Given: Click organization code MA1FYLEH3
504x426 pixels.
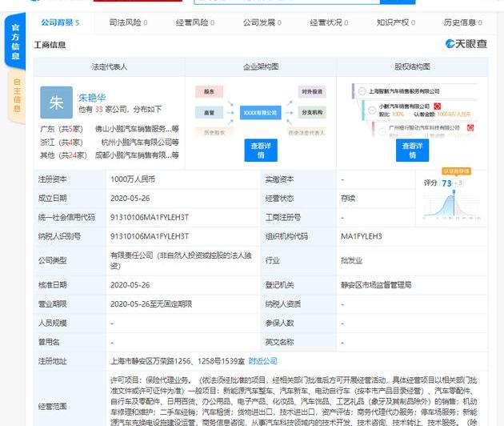Looking at the screenshot, I should 362,236.
